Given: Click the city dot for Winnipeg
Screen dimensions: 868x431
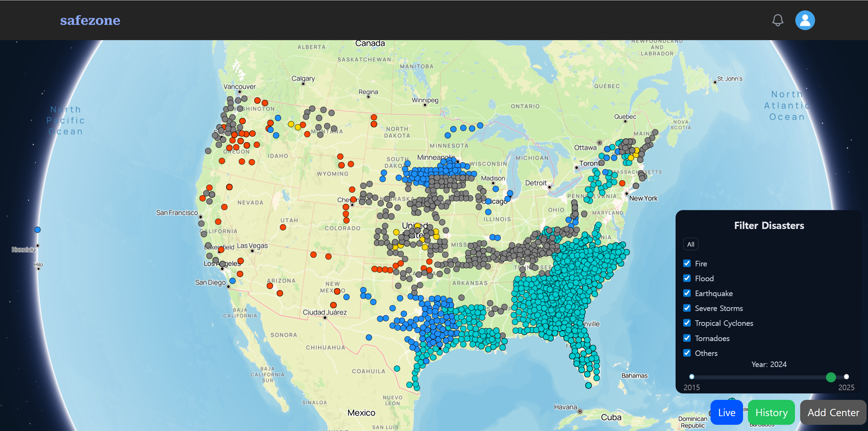Looking at the screenshot, I should pyautogui.click(x=425, y=105).
